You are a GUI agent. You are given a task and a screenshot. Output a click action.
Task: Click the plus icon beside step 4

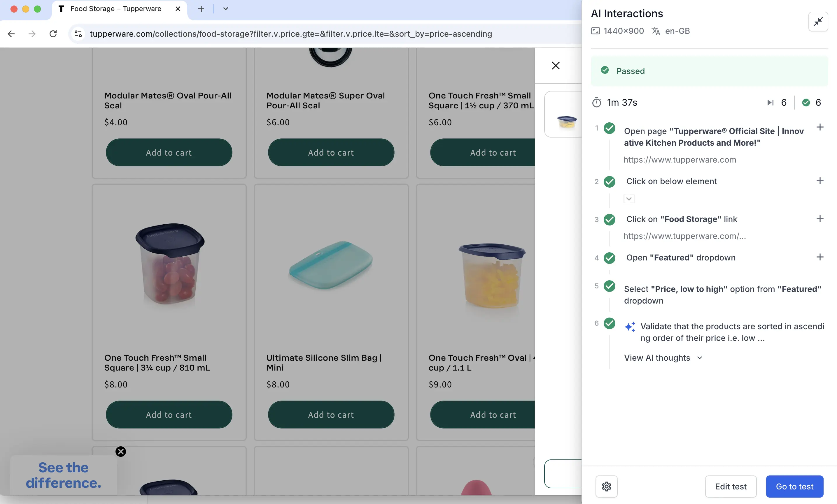point(820,257)
